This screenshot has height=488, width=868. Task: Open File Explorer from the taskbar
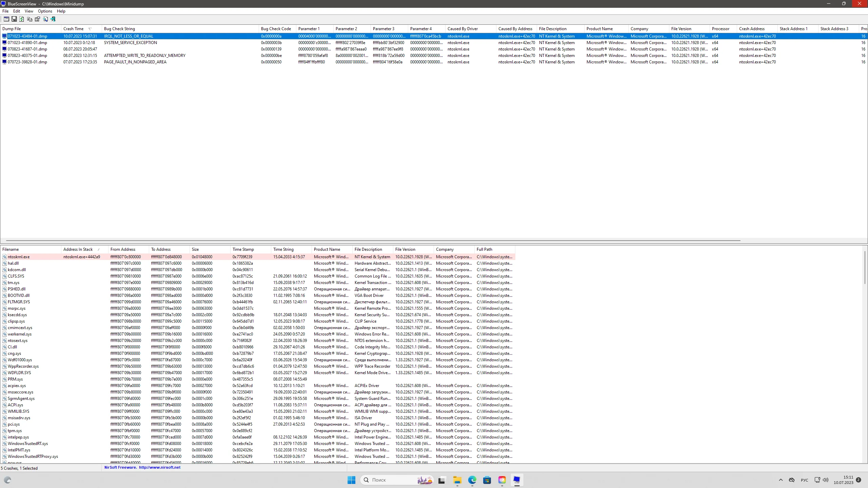click(457, 480)
